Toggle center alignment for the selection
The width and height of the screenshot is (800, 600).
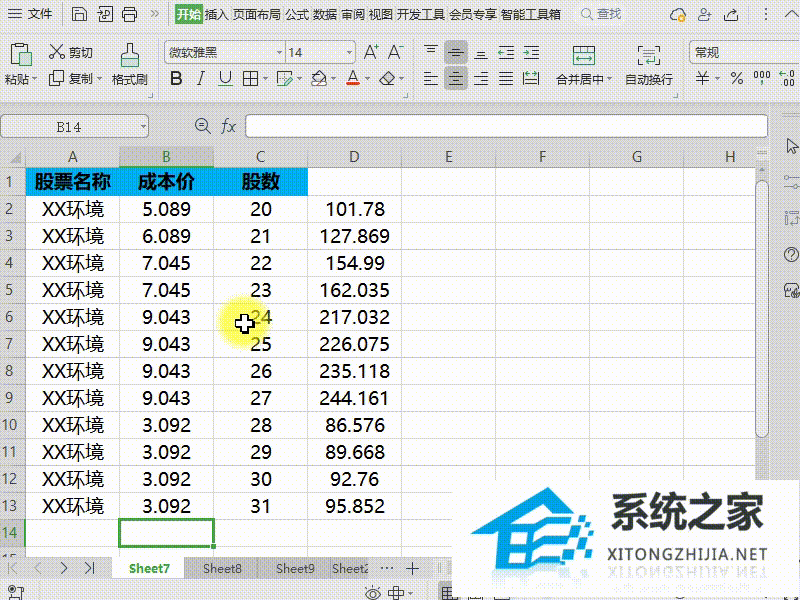tap(456, 79)
